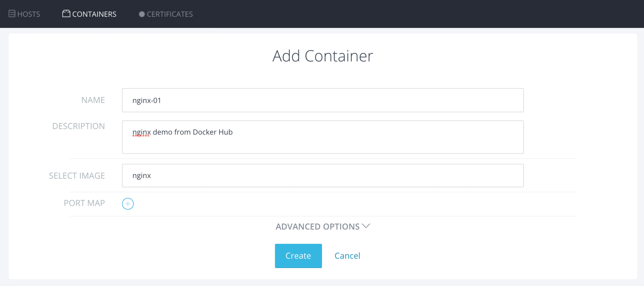
Task: Click the SELECT IMAGE label
Action: tap(77, 176)
